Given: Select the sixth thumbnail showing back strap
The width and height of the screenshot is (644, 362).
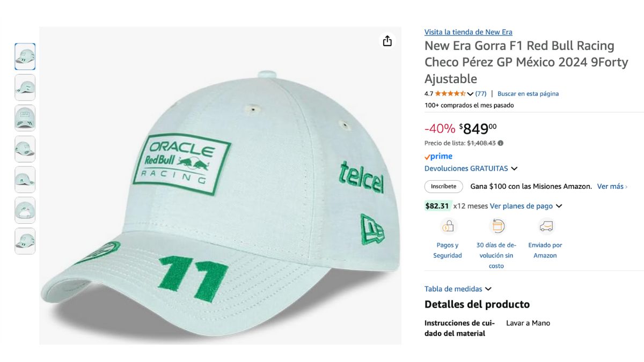Looking at the screenshot, I should click(25, 210).
